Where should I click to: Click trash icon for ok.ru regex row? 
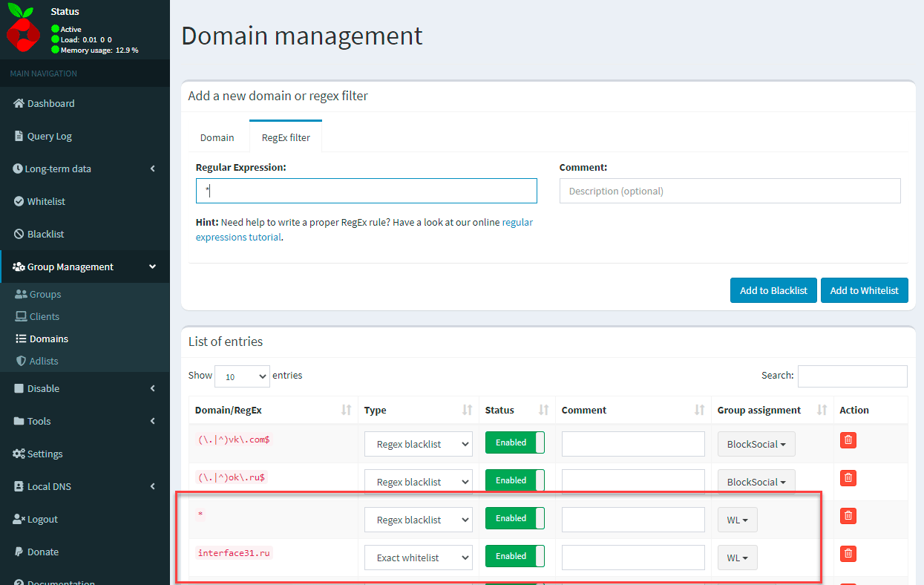[848, 478]
